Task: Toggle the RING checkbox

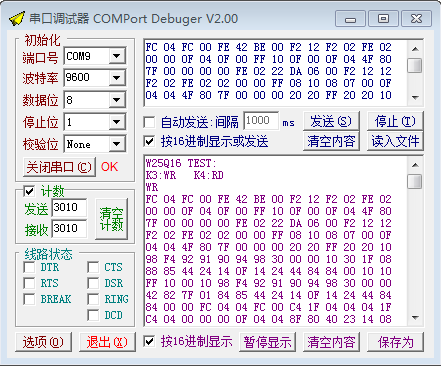Action: (x=93, y=299)
